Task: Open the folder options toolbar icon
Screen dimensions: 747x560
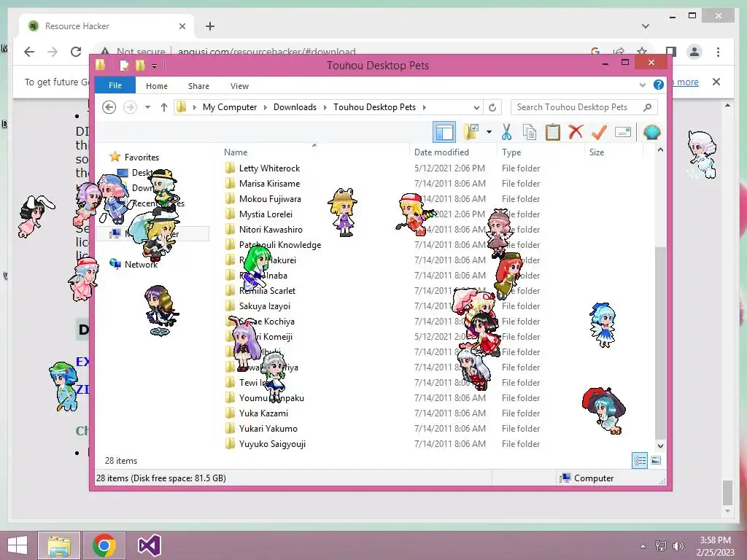Action: point(471,133)
